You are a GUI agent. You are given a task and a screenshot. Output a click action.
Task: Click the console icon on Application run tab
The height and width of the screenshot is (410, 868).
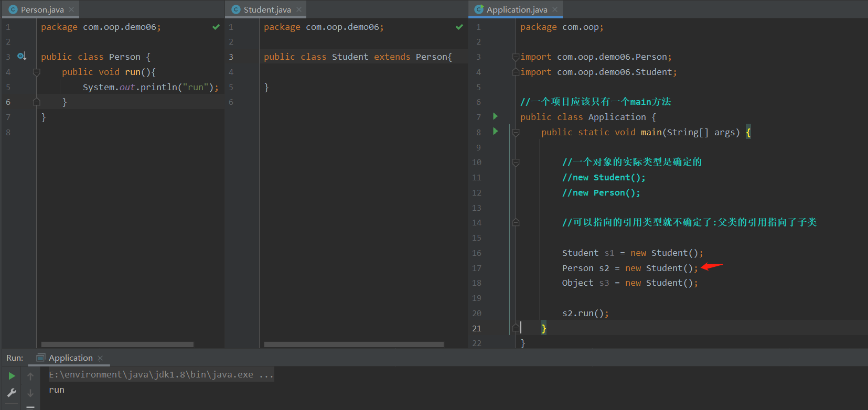pyautogui.click(x=41, y=358)
